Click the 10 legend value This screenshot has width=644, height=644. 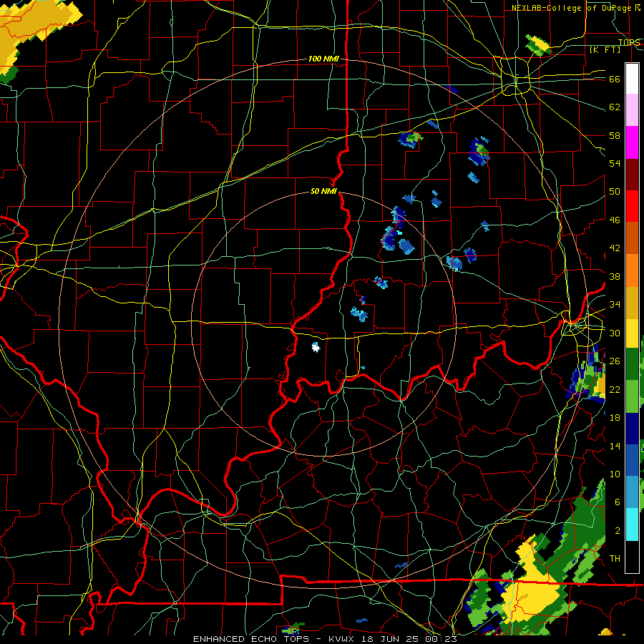tap(615, 474)
